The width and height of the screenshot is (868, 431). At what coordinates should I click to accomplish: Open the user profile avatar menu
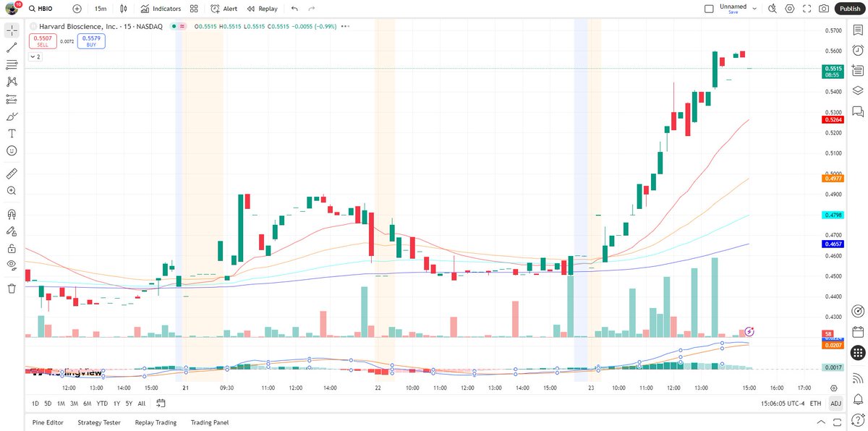12,9
